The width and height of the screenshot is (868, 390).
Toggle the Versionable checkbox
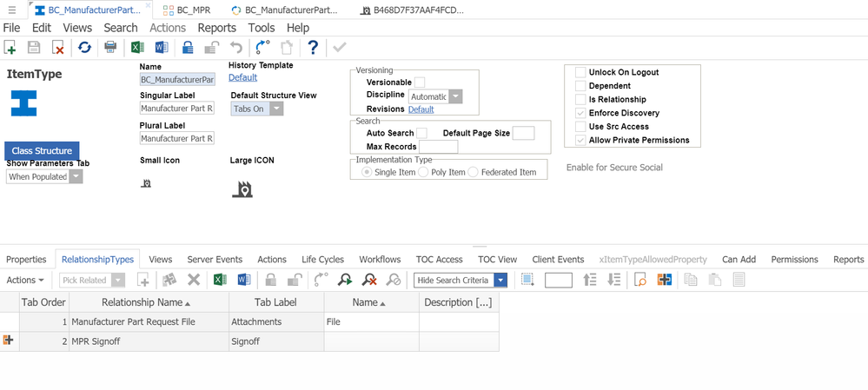click(420, 83)
